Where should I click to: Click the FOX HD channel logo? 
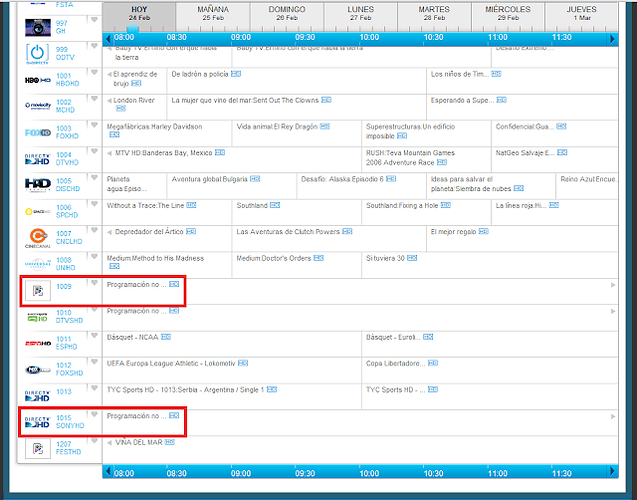click(37, 131)
